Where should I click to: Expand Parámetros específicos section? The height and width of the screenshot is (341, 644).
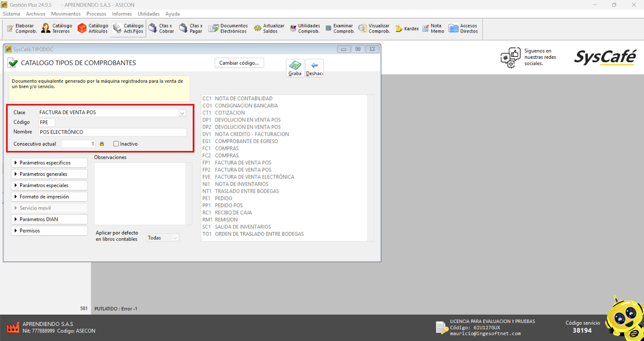click(x=49, y=163)
